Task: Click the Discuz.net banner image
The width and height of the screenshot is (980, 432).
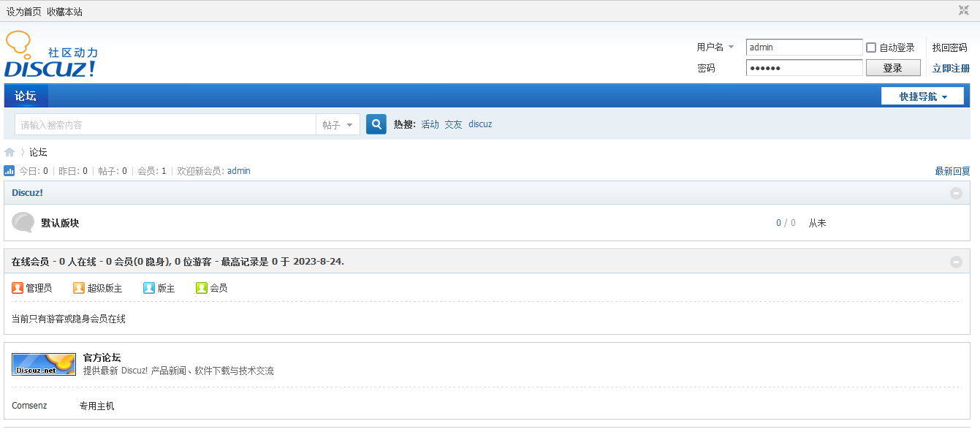Action: [x=44, y=364]
